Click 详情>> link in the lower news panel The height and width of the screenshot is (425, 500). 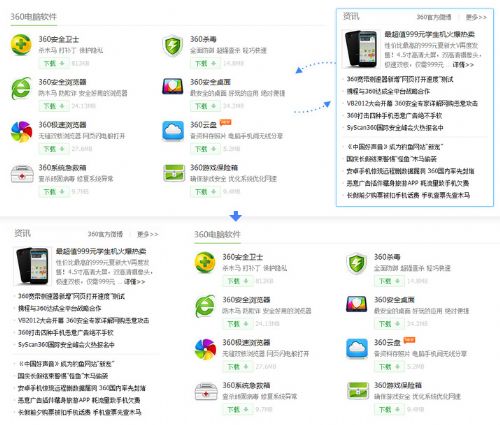134,282
